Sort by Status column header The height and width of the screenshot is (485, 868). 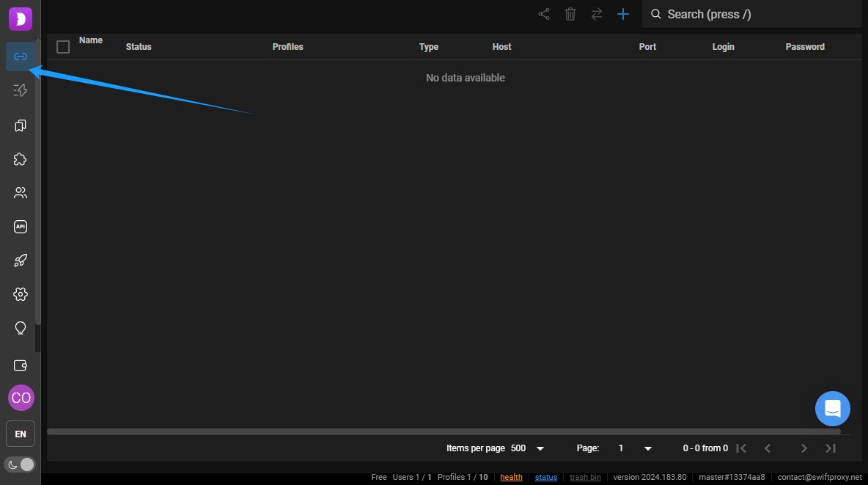(139, 47)
